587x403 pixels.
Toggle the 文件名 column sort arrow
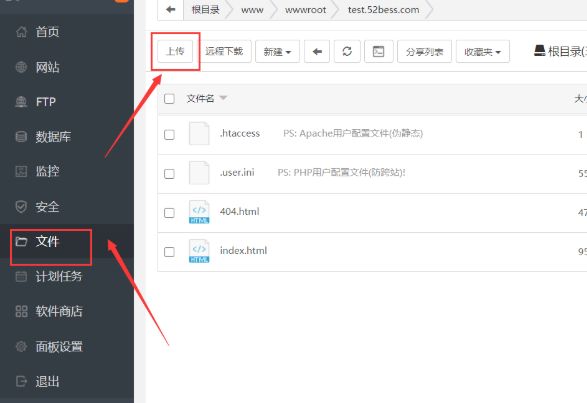click(x=223, y=98)
